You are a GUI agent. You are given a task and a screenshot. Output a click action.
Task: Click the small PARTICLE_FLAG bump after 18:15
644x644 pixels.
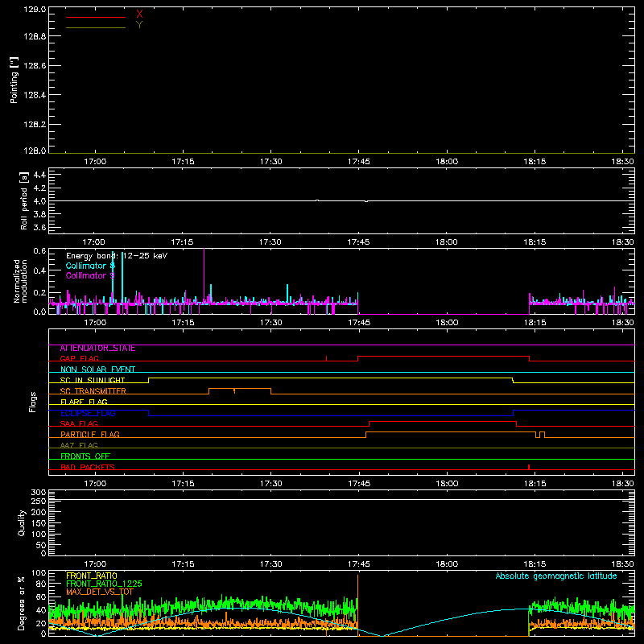pyautogui.click(x=542, y=435)
